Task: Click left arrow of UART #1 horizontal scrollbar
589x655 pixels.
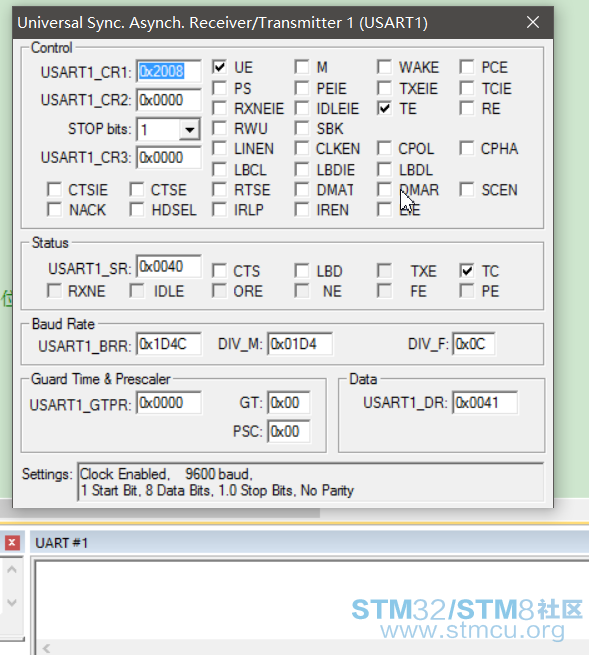Action: [x=46, y=648]
